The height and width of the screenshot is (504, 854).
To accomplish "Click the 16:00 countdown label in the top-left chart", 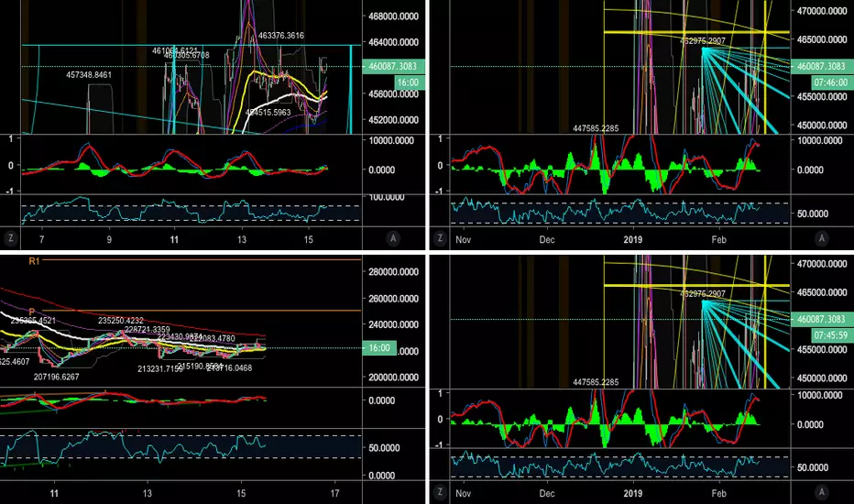I will tap(409, 82).
